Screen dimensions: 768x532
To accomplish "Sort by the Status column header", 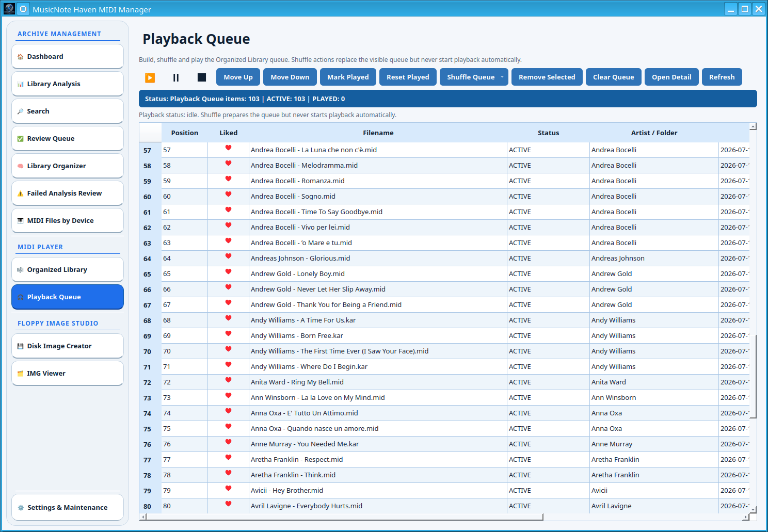I will pyautogui.click(x=549, y=133).
